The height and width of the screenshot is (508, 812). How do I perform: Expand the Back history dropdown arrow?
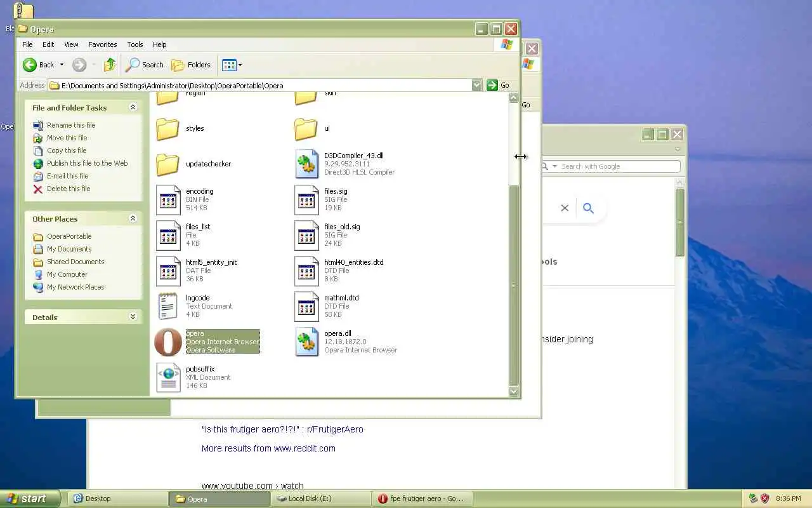pos(62,65)
